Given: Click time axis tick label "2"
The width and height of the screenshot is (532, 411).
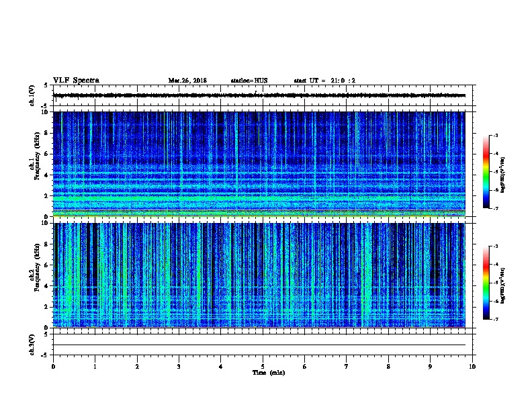Looking at the screenshot, I should pyautogui.click(x=137, y=366).
